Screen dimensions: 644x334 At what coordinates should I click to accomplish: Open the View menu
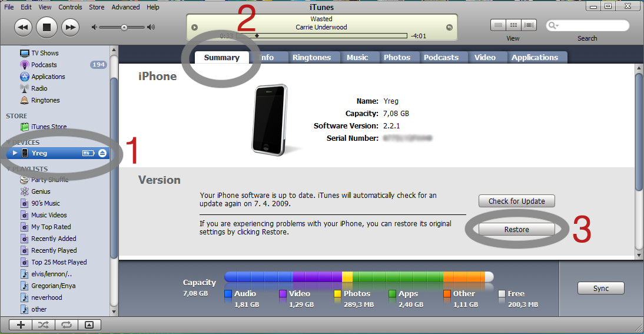tap(45, 7)
